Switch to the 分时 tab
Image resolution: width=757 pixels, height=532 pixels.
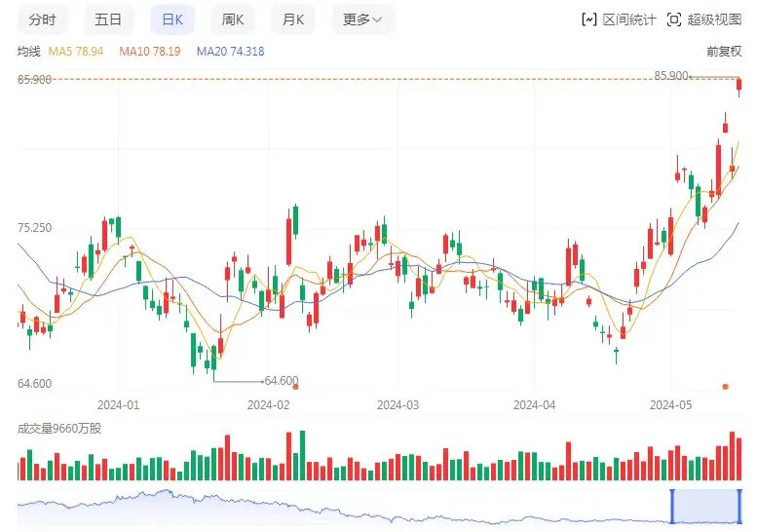(x=42, y=19)
